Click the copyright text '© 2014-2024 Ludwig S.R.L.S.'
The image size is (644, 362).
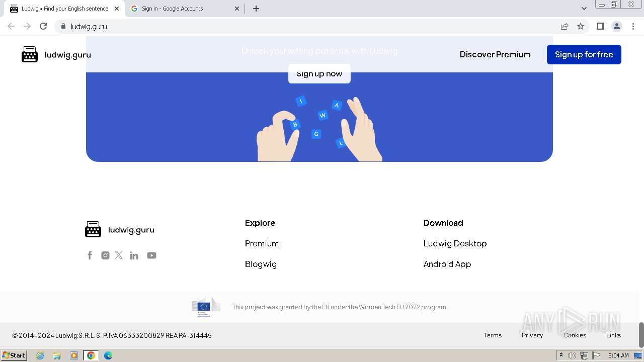click(57, 335)
